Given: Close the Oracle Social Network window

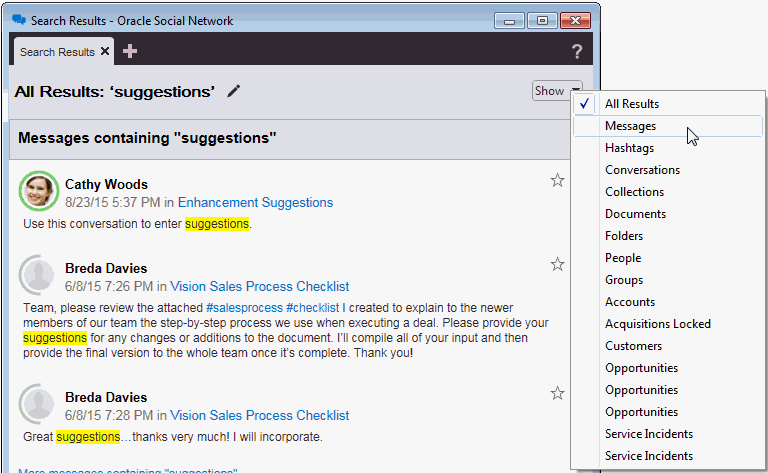Looking at the screenshot, I should click(576, 21).
